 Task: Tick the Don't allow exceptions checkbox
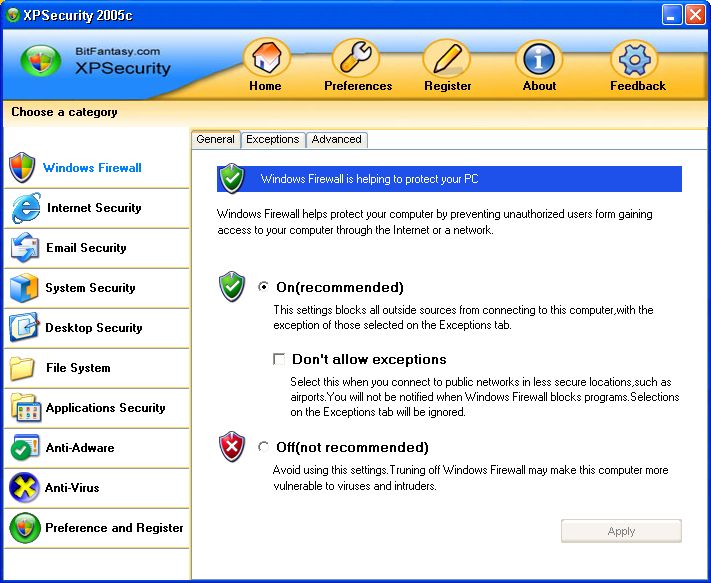(x=279, y=359)
